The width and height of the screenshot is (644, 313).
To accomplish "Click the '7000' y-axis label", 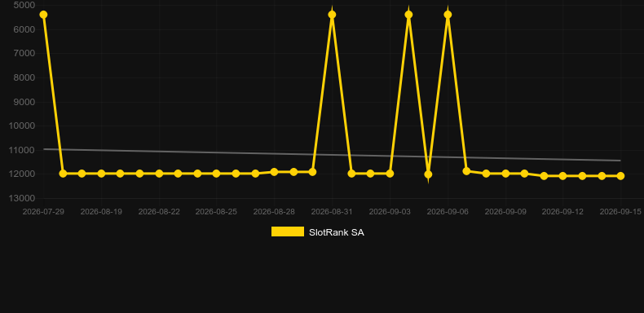I will tap(24, 54).
